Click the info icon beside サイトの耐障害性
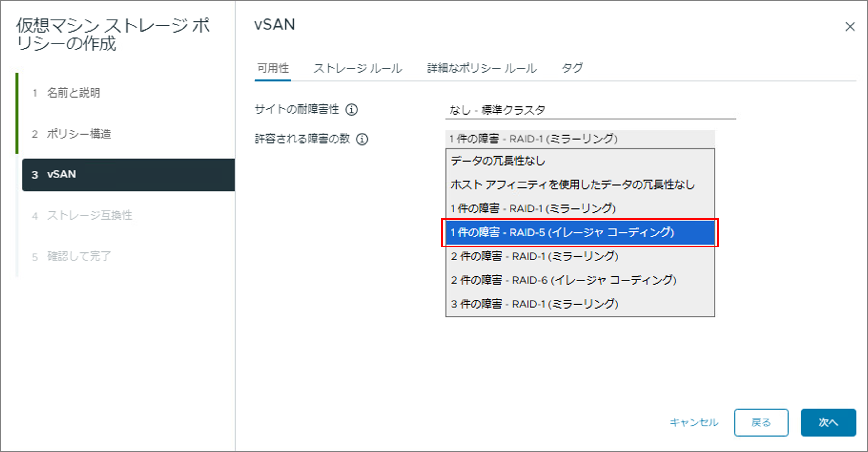Image resolution: width=868 pixels, height=452 pixels. (x=352, y=110)
